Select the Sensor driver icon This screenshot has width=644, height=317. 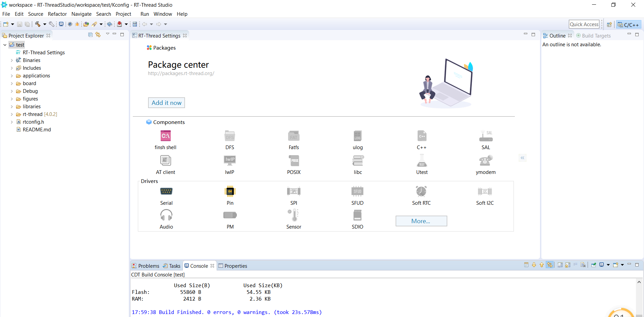294,215
